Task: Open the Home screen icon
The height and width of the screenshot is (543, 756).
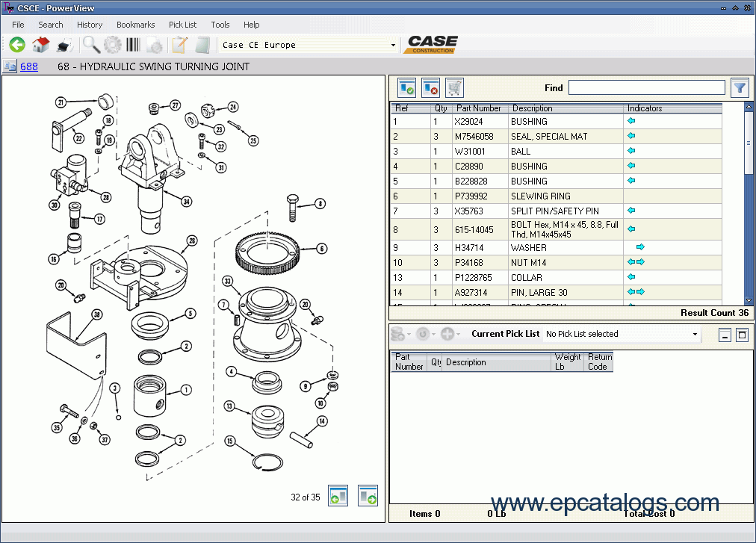Action: tap(40, 45)
